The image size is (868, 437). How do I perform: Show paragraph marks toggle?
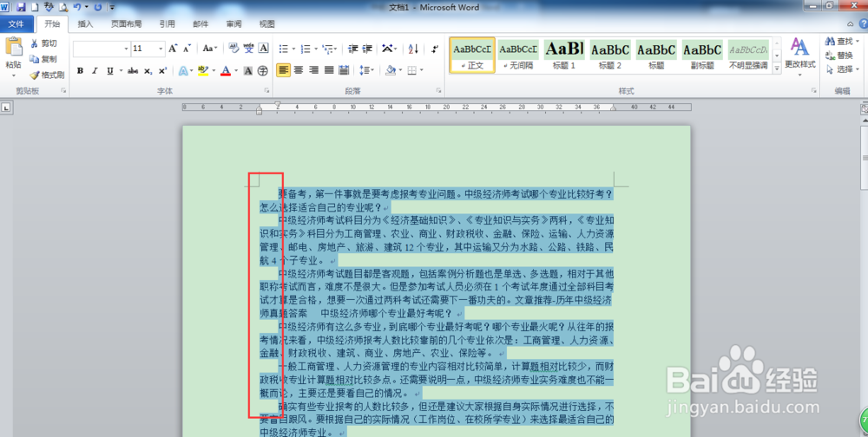click(435, 49)
